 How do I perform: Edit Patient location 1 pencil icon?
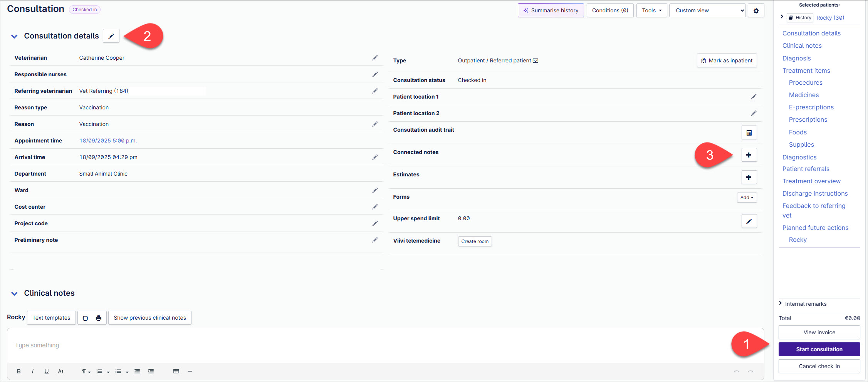(x=754, y=97)
